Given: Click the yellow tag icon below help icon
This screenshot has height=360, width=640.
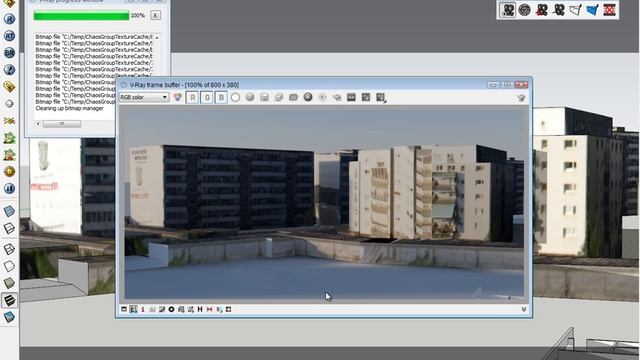Looking at the screenshot, I should [9, 87].
